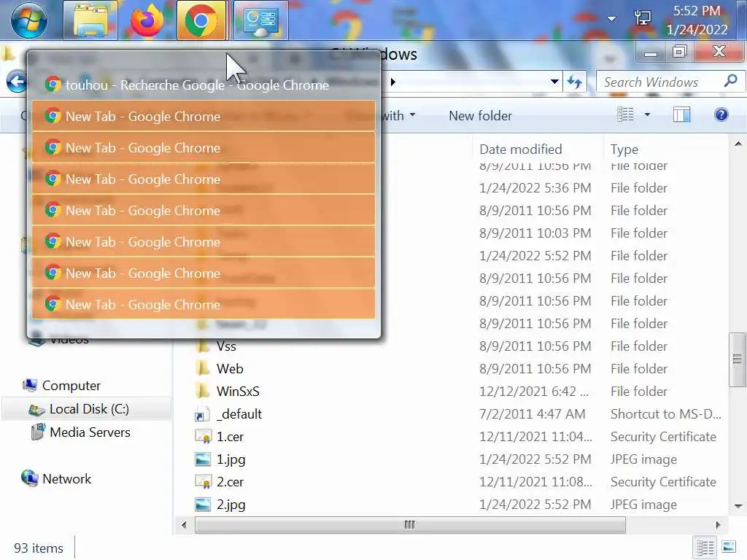Click the Change your view icon
Viewport: 747px width, 560px height.
(625, 114)
